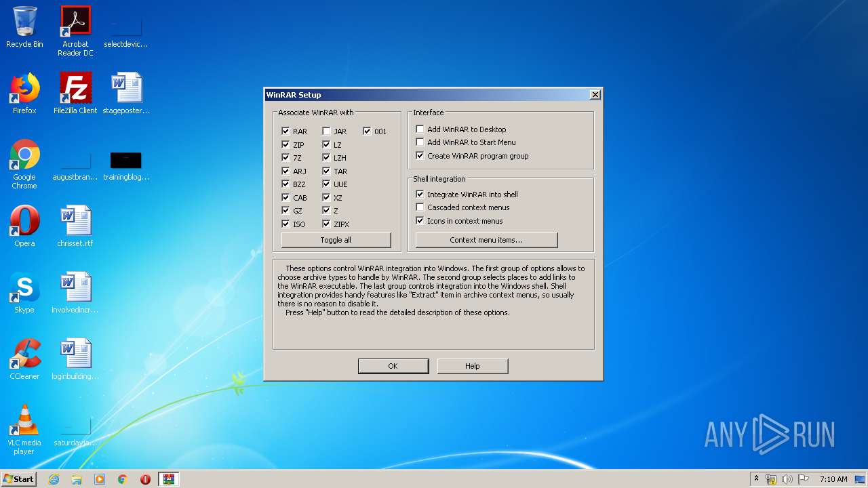Open VLC media player shortcut
This screenshot has height=488, width=868.
(x=24, y=430)
